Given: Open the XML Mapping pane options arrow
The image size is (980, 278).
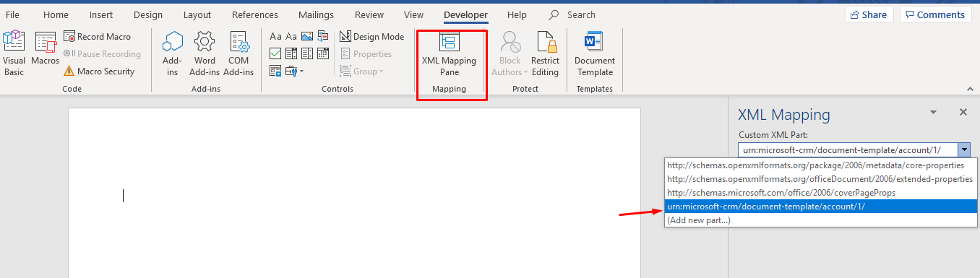Looking at the screenshot, I should [933, 113].
